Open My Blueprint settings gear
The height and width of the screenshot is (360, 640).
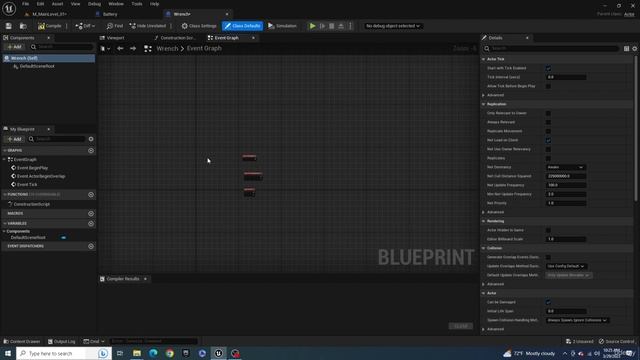coord(91,139)
